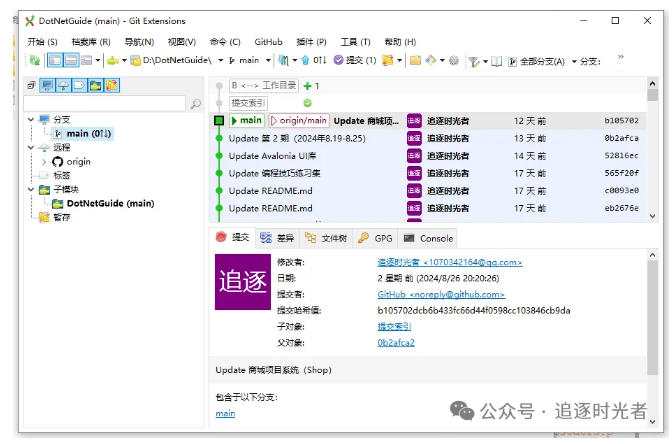The height and width of the screenshot is (444, 672).
Task: Click the blue push icon
Action: (x=305, y=60)
